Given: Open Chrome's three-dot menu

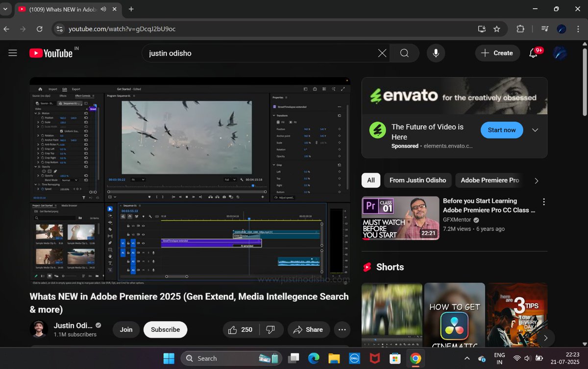Looking at the screenshot, I should [x=578, y=29].
